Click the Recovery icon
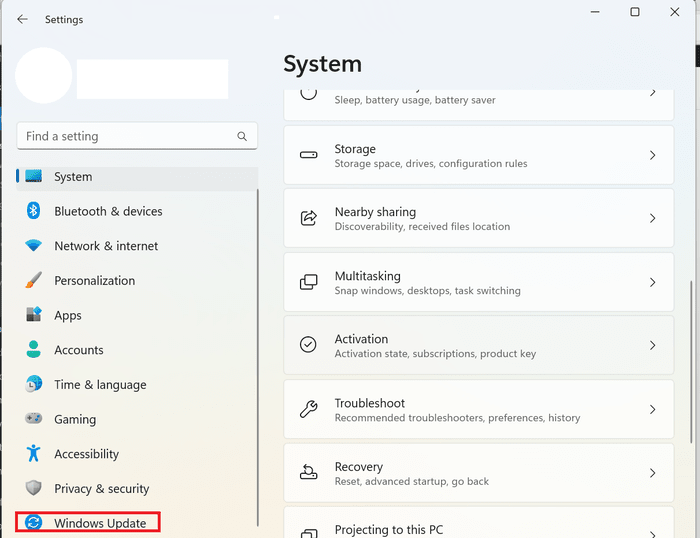Image resolution: width=700 pixels, height=538 pixels. coord(308,472)
